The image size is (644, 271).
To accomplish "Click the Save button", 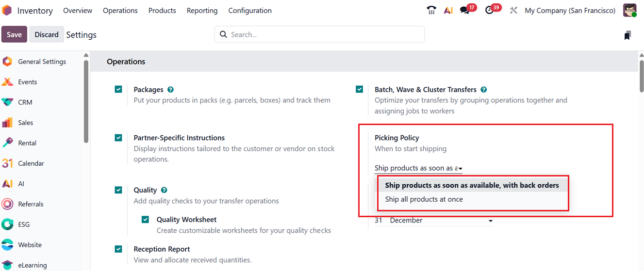I will point(14,34).
